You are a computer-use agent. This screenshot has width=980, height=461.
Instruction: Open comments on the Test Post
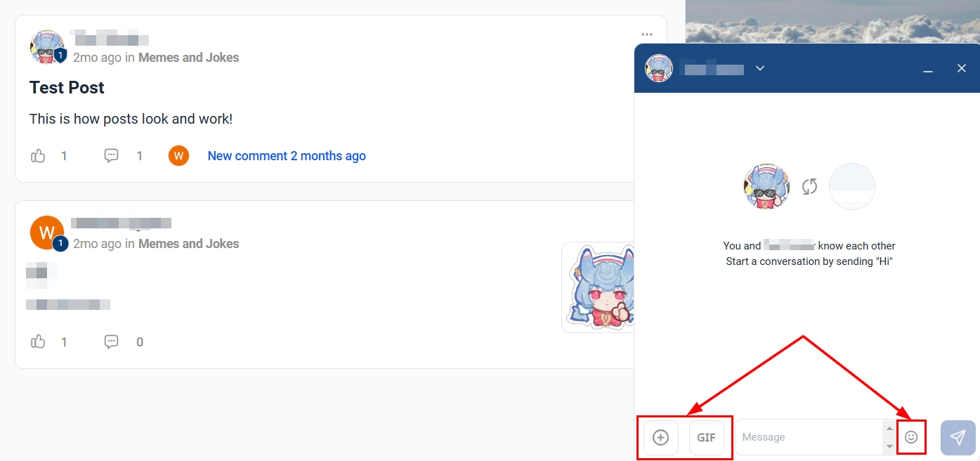tap(111, 156)
